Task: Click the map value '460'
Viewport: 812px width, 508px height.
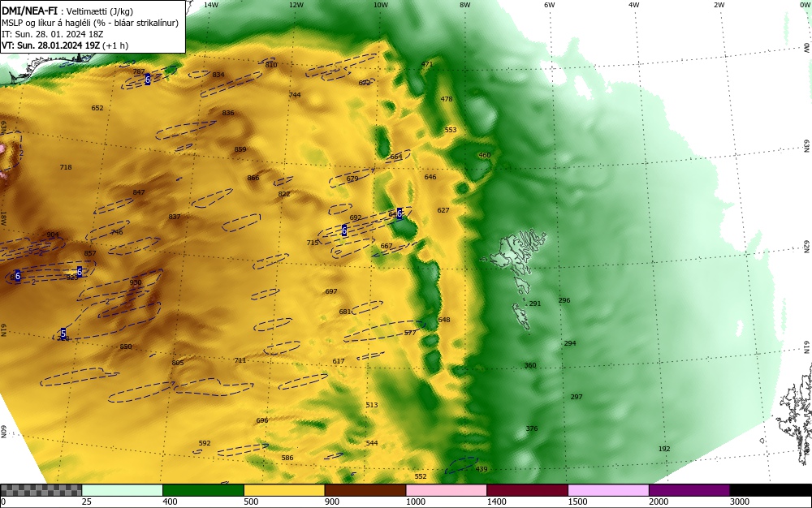Action: coord(485,155)
